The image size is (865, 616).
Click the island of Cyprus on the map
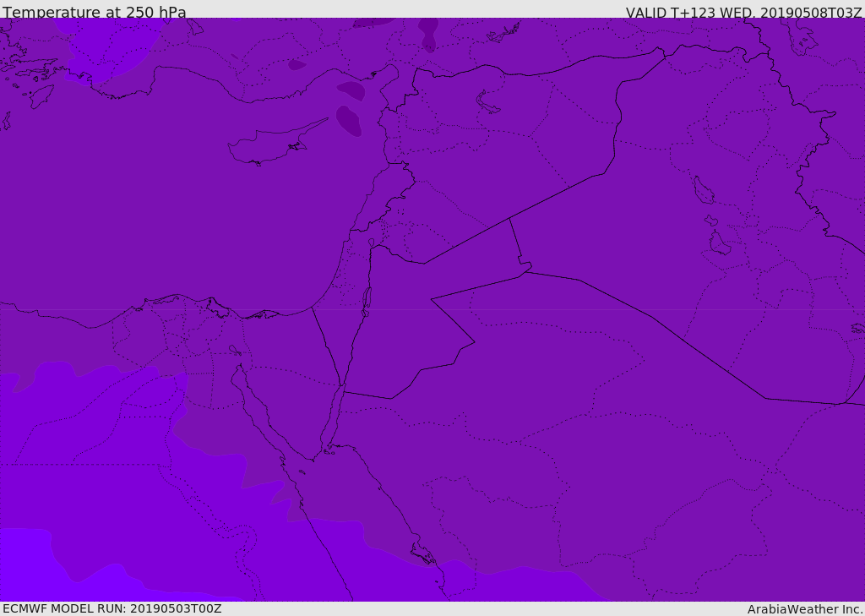(277, 143)
